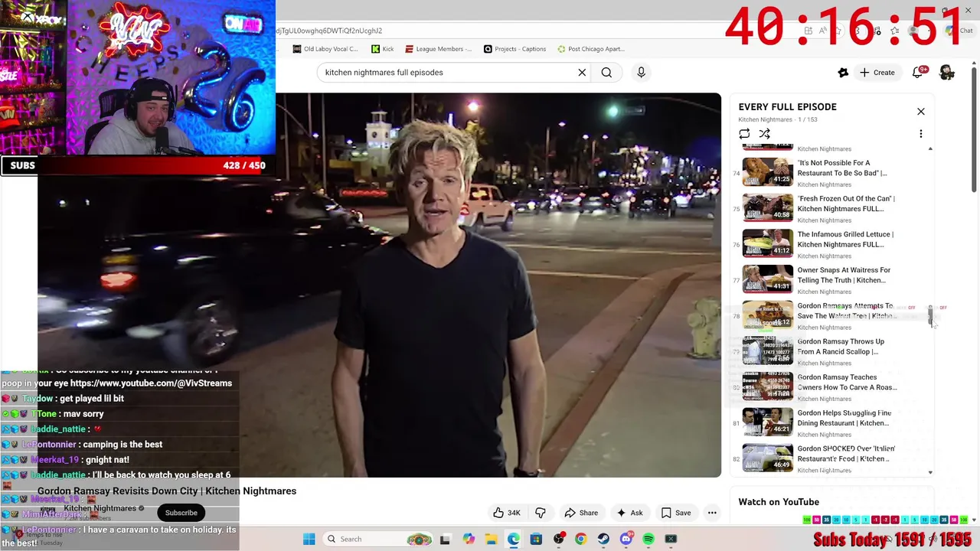Open YouTube notifications bell
The width and height of the screenshot is (980, 551).
[x=918, y=73]
